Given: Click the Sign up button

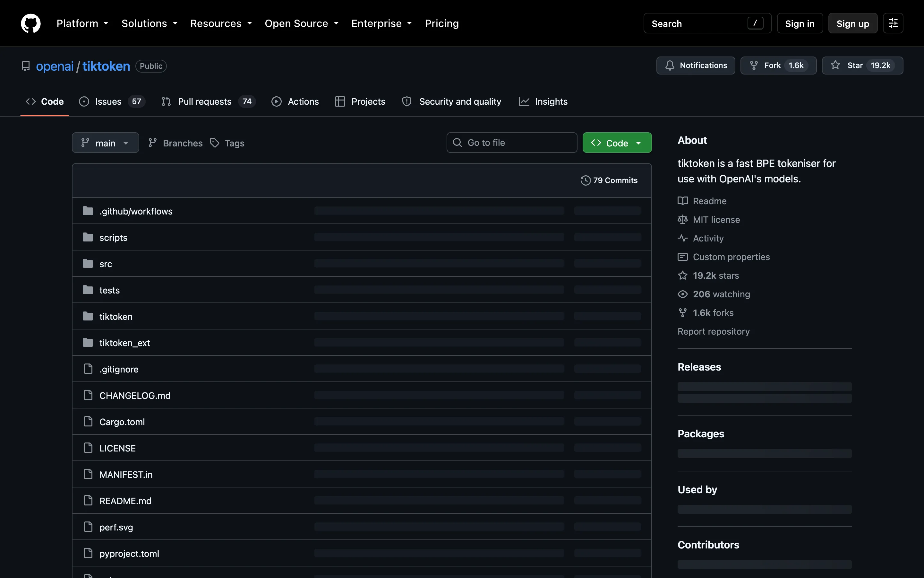Looking at the screenshot, I should click(x=852, y=23).
